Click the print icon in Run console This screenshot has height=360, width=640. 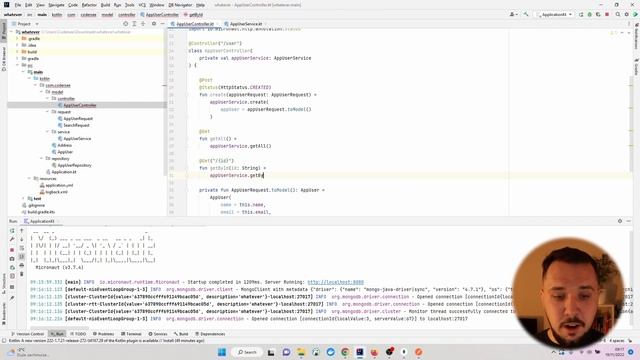tap(22, 265)
